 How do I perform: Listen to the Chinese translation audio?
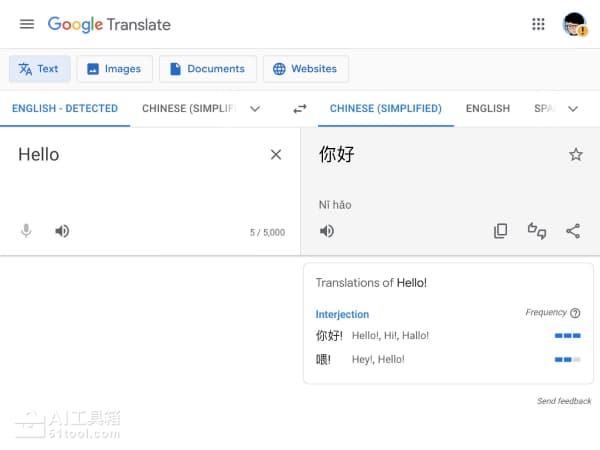click(x=327, y=231)
